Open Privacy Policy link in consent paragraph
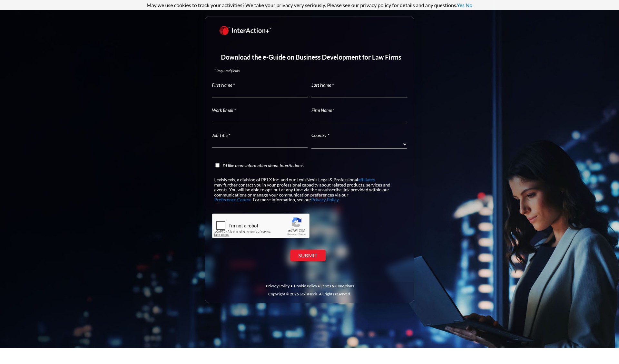This screenshot has width=619, height=364. tap(325, 200)
